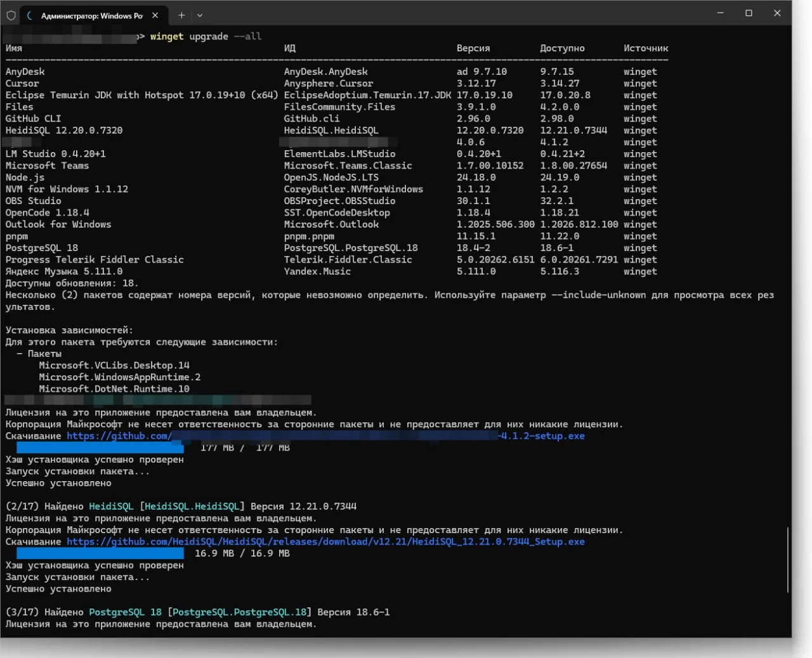Click the administrator shield icon in the title bar
Screen dimensions: 812x658
tap(11, 15)
